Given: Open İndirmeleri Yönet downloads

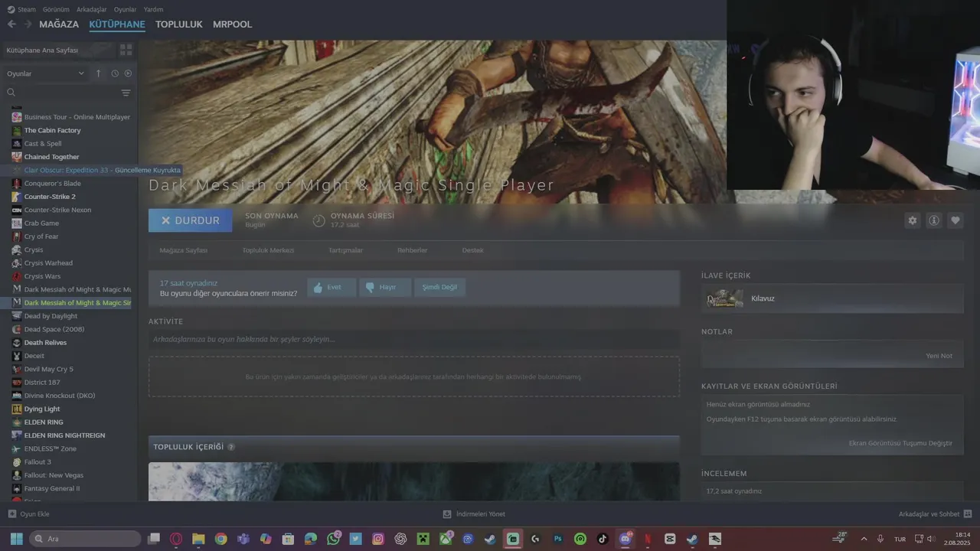Looking at the screenshot, I should pos(474,514).
